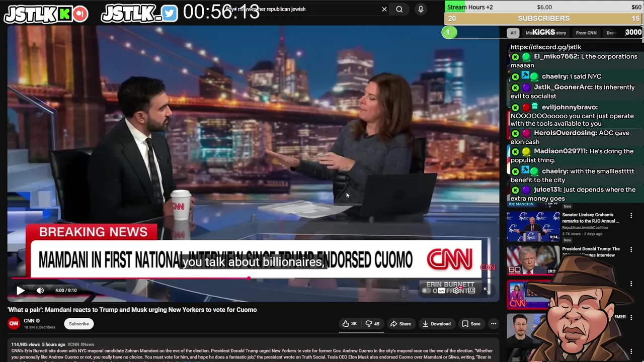Subscribe to the CNN channel
This screenshot has height=362, width=644.
(79, 324)
